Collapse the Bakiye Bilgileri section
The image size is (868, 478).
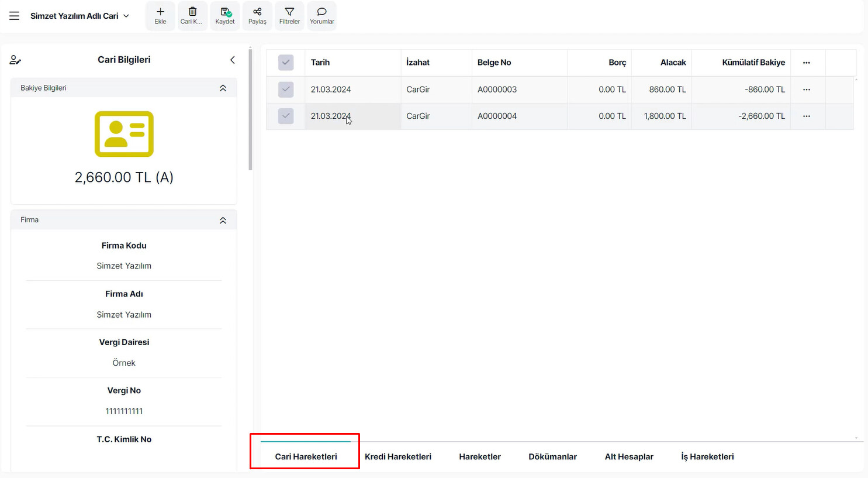[x=223, y=88]
